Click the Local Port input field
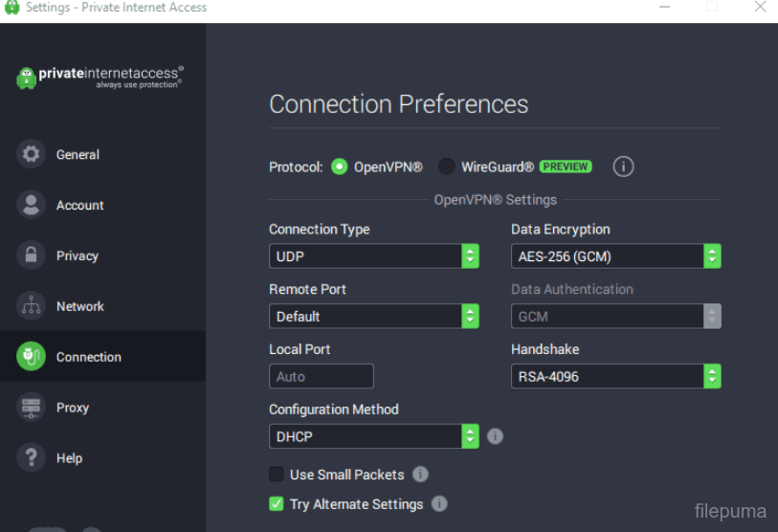The height and width of the screenshot is (532, 778). point(321,377)
